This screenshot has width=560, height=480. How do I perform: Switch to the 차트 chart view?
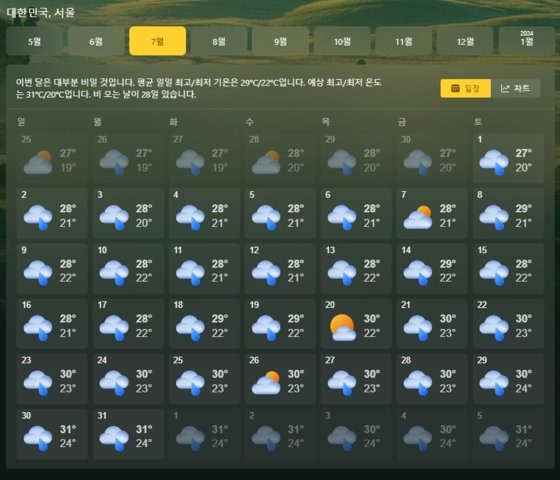pos(516,88)
